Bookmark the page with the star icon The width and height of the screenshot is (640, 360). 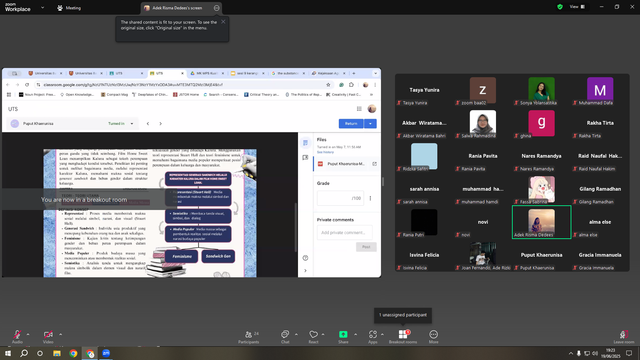328,84
